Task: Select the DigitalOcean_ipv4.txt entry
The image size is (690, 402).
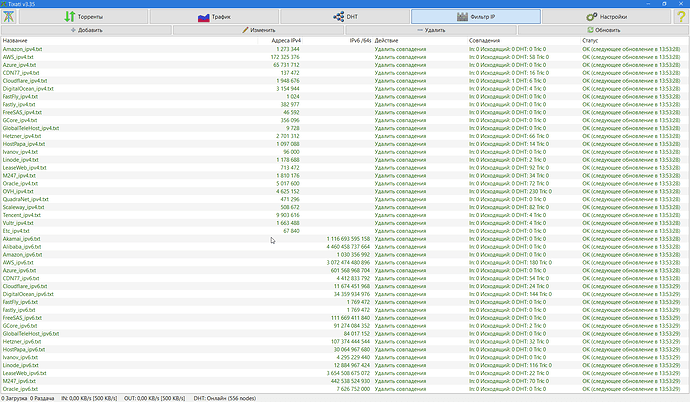Action: pos(345,89)
